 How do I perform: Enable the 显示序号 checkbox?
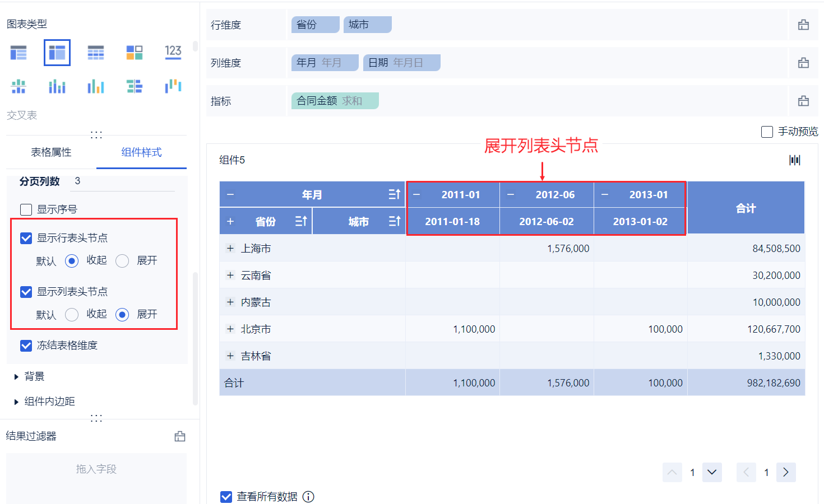(x=26, y=209)
